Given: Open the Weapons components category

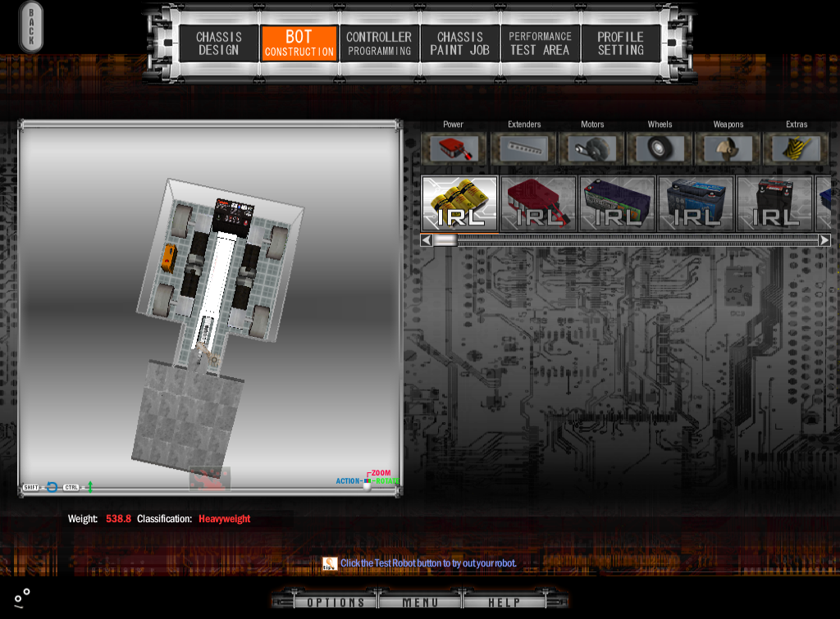Looking at the screenshot, I should pyautogui.click(x=728, y=148).
